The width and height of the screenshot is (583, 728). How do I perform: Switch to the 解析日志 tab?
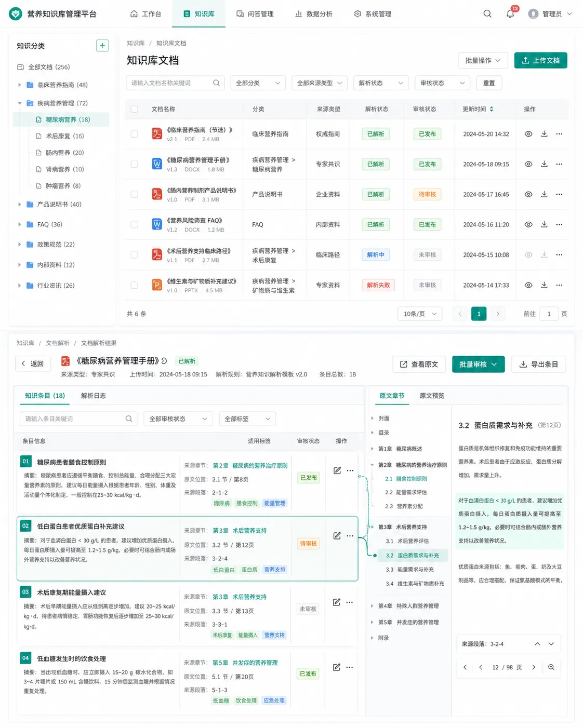(94, 396)
